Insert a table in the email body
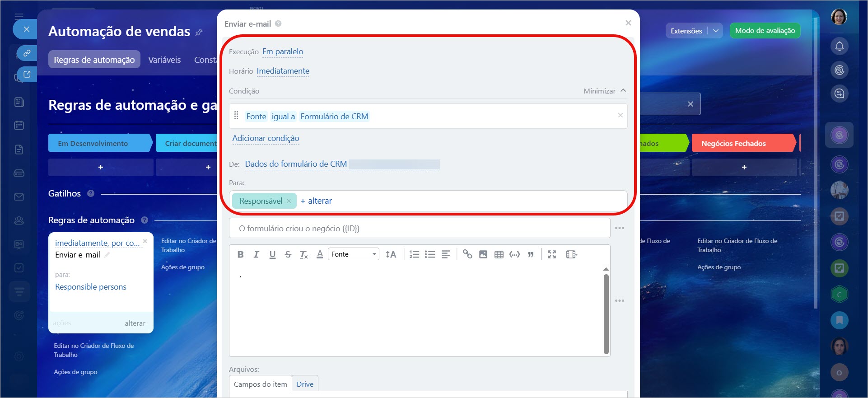This screenshot has height=398, width=868. point(499,254)
